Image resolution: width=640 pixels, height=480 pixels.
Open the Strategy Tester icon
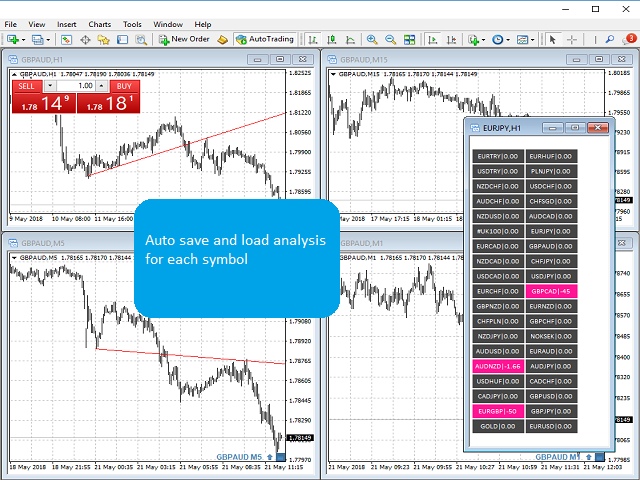(141, 40)
